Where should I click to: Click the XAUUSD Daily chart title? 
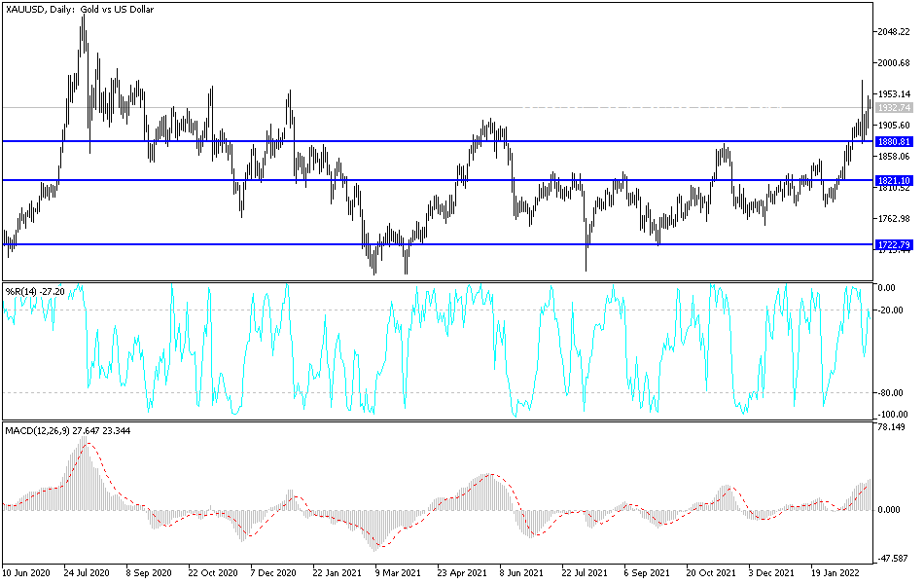coord(80,10)
